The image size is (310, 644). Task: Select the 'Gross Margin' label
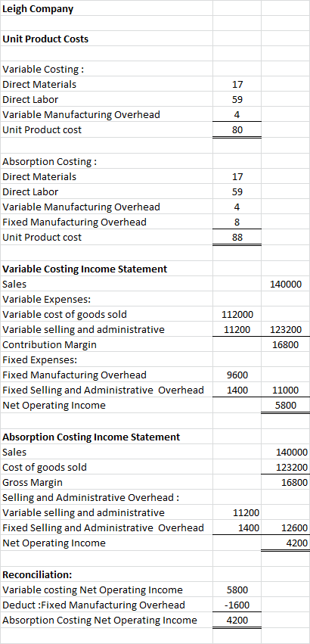tap(33, 483)
